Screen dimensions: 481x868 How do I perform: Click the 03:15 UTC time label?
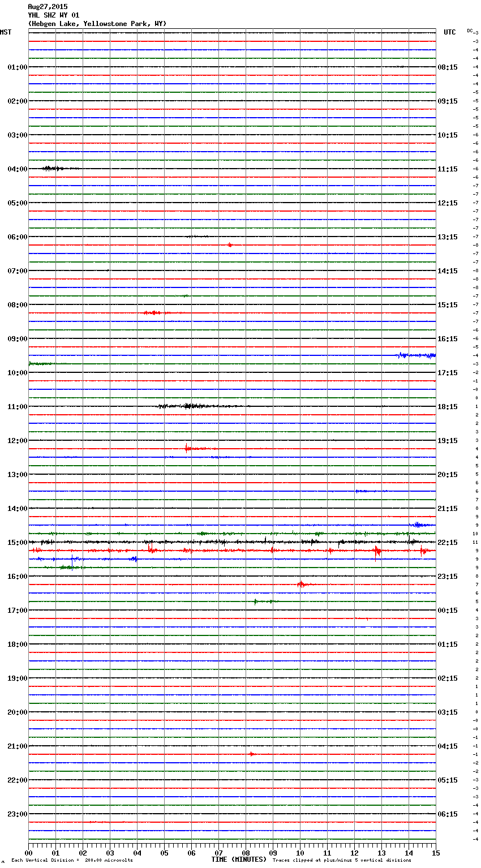pos(448,712)
